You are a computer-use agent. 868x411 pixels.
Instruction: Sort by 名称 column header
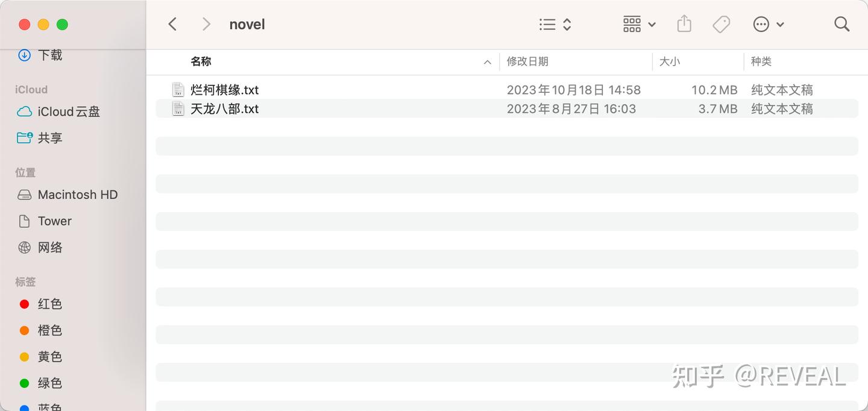coord(201,61)
